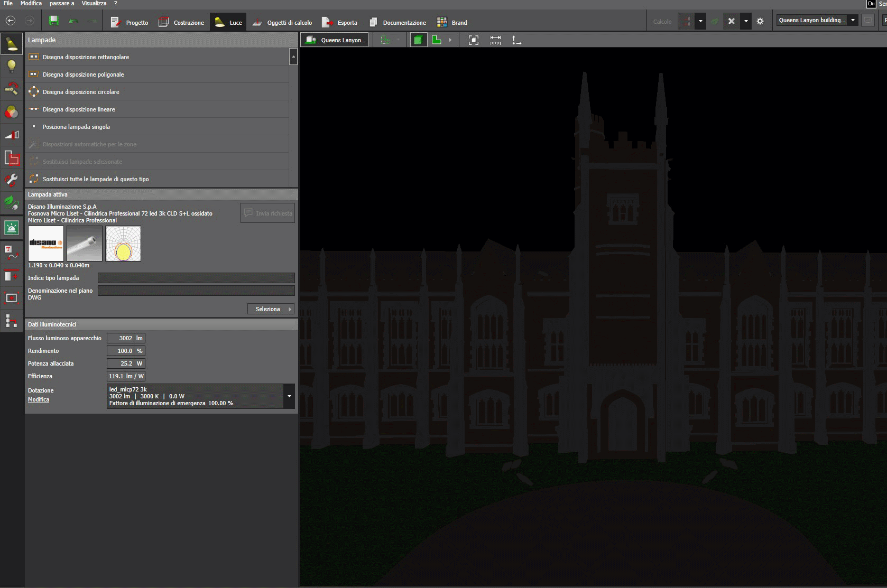Switch to the Esporta tab
The height and width of the screenshot is (588, 887).
coord(340,22)
